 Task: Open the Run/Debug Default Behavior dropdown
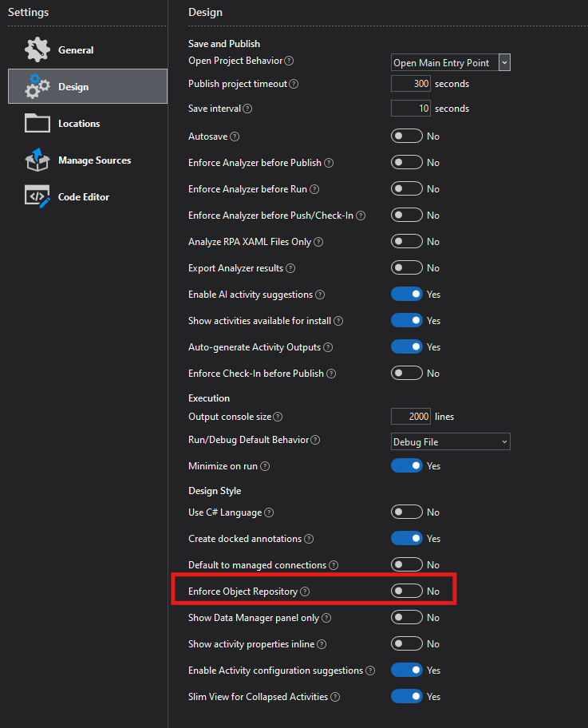(450, 441)
